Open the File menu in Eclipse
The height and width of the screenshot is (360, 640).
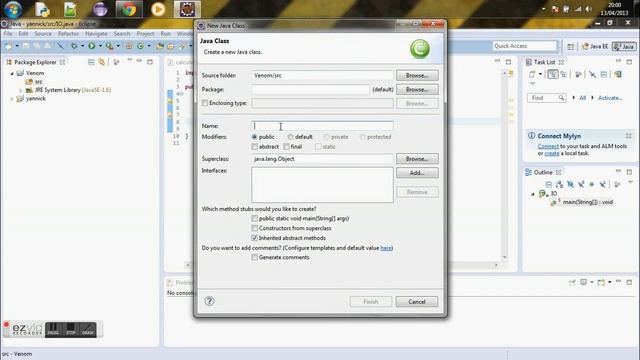(8, 34)
